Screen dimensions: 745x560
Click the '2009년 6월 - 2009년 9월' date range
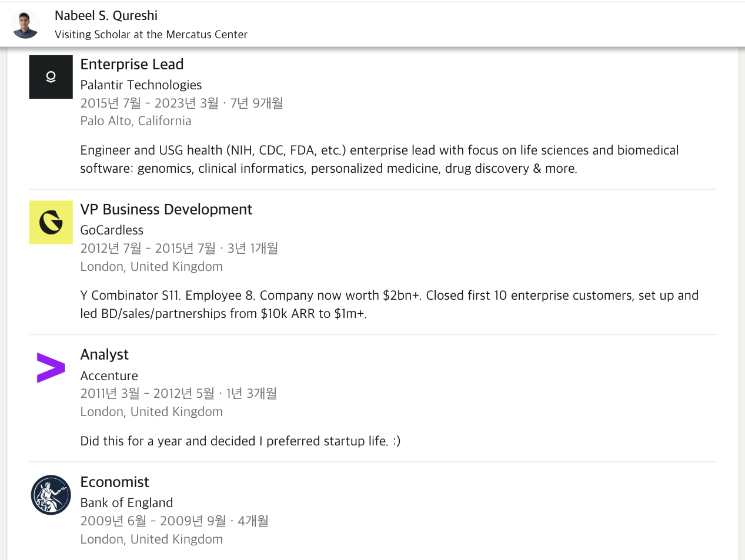[x=153, y=521]
